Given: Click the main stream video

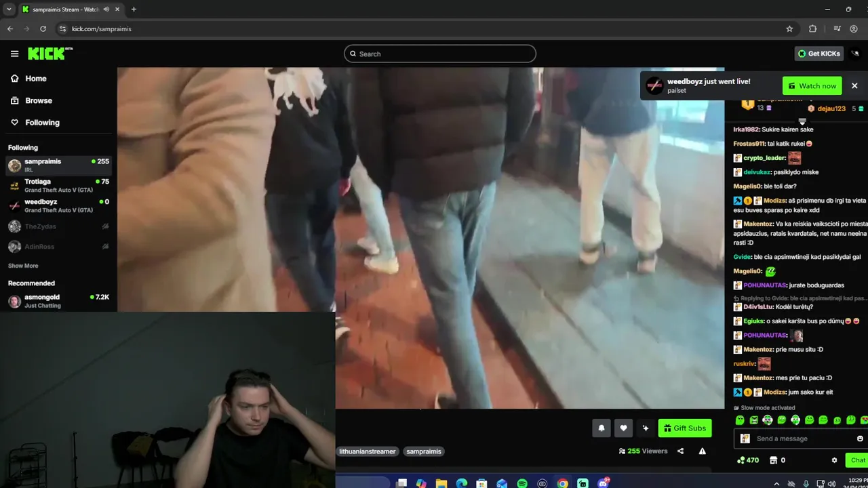Looking at the screenshot, I should coord(420,237).
